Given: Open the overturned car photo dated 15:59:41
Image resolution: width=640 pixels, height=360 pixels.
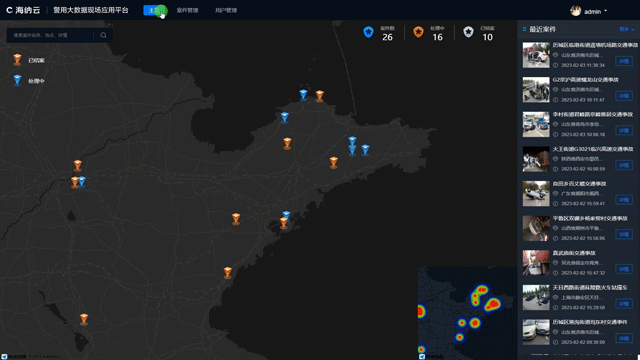Looking at the screenshot, I should [536, 193].
